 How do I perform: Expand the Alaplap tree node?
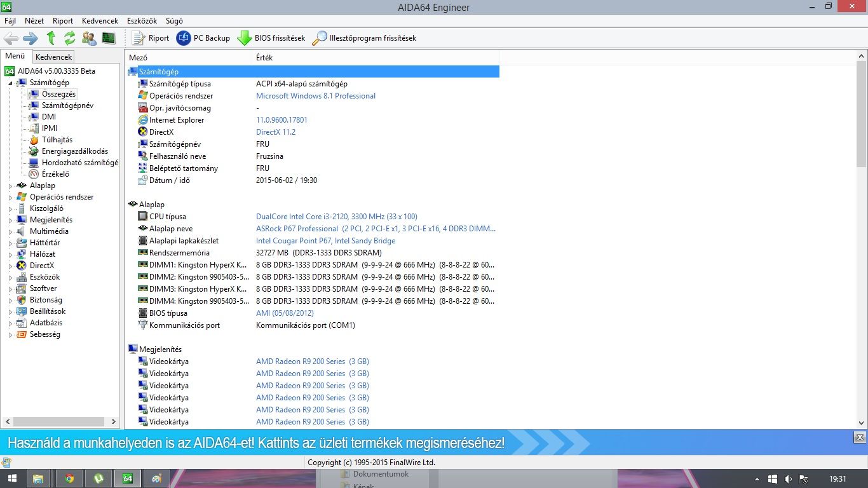[x=10, y=186]
